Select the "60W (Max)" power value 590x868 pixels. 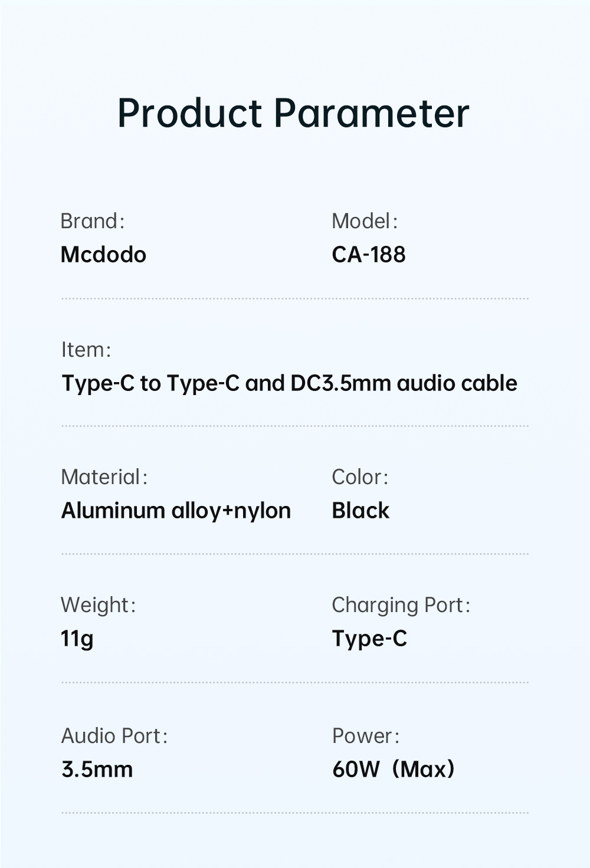click(x=393, y=770)
